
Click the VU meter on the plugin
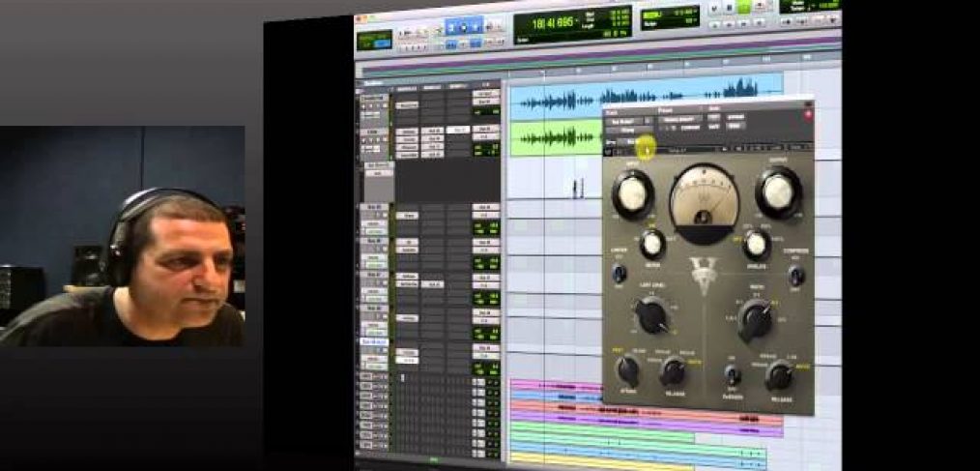pyautogui.click(x=705, y=202)
